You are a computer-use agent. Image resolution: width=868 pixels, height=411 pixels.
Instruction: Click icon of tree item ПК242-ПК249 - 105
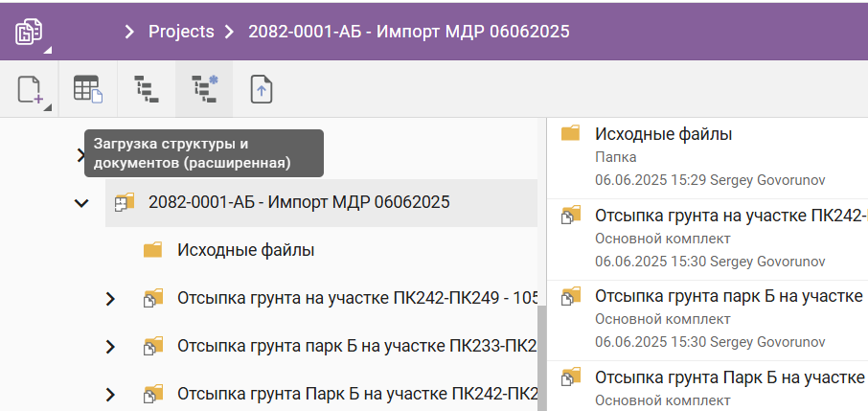coord(153,299)
